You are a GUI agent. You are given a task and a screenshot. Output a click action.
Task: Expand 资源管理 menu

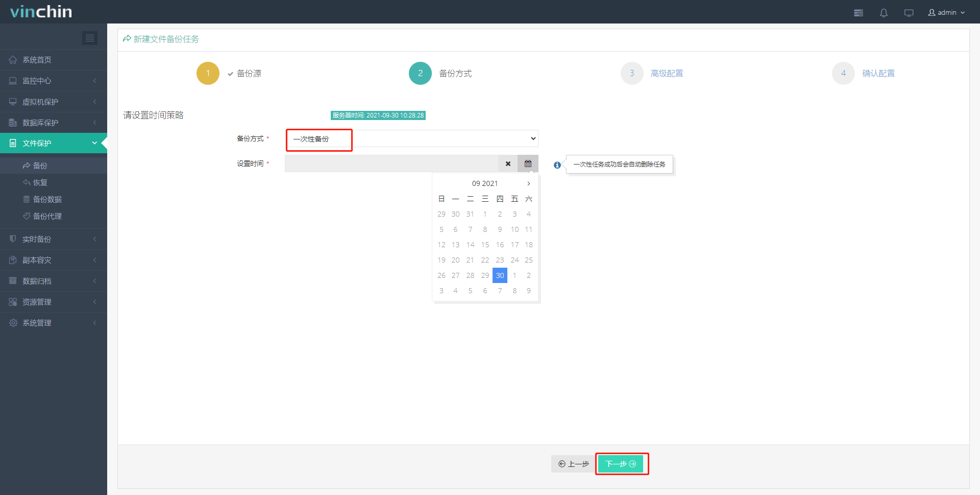(x=54, y=302)
